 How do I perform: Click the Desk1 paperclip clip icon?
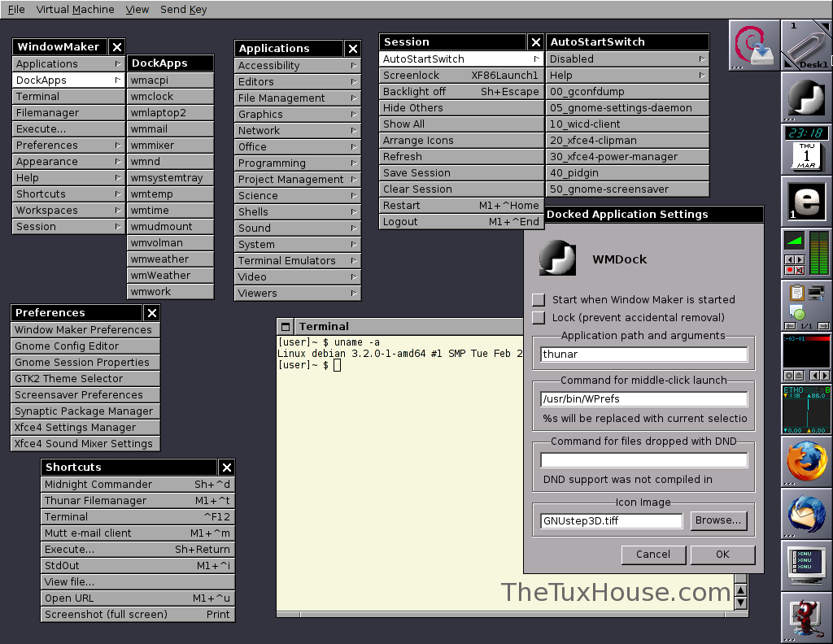coord(806,45)
